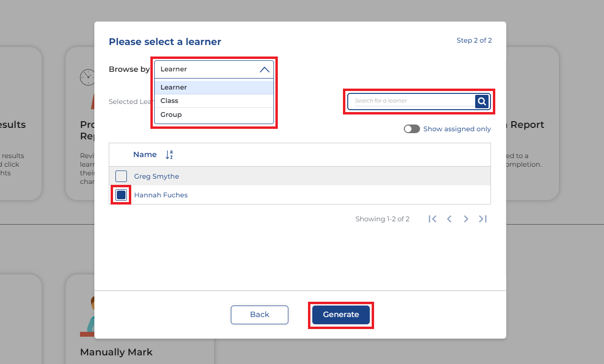Click the Greg Smythe name link

click(x=157, y=176)
